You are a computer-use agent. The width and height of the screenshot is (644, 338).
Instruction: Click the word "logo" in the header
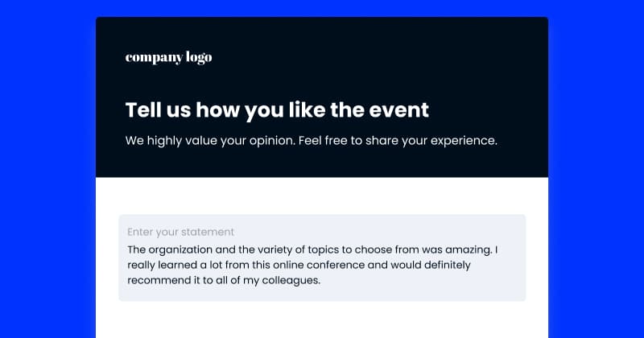pyautogui.click(x=199, y=58)
